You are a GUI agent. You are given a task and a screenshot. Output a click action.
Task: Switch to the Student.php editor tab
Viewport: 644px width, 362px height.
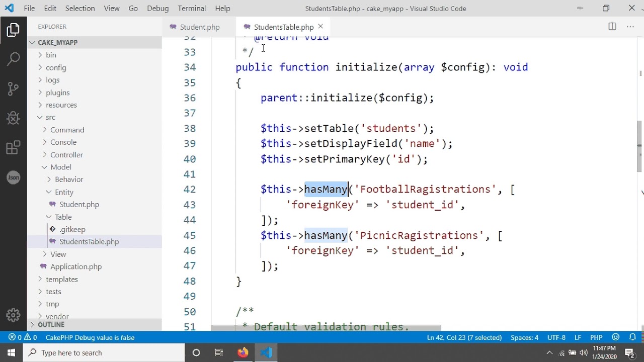point(199,27)
